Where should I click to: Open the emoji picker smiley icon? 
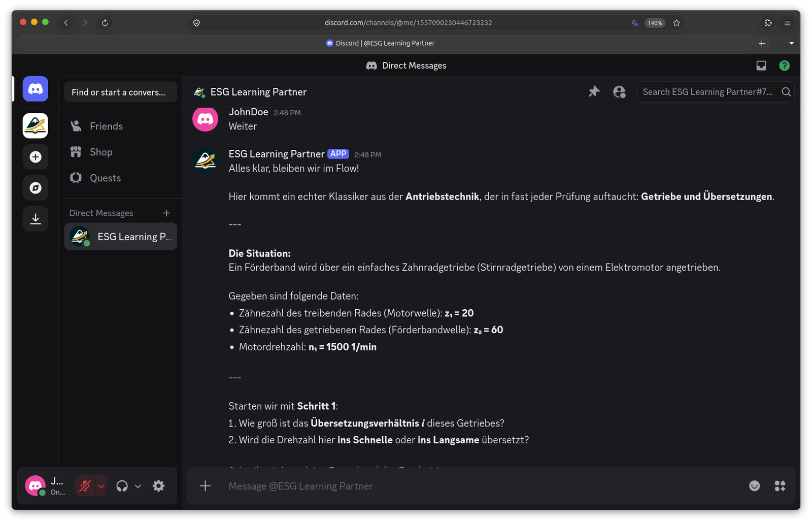(755, 486)
